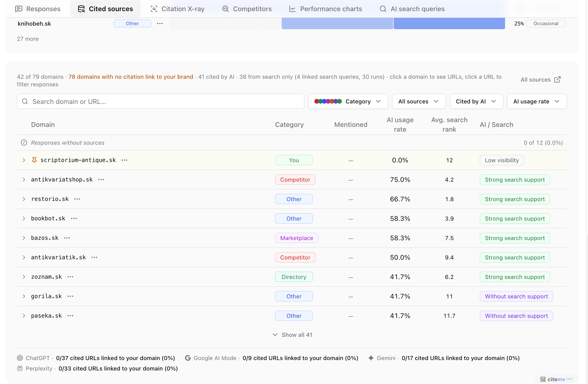Open the All sources filter dropdown
This screenshot has height=384, width=588.
419,102
